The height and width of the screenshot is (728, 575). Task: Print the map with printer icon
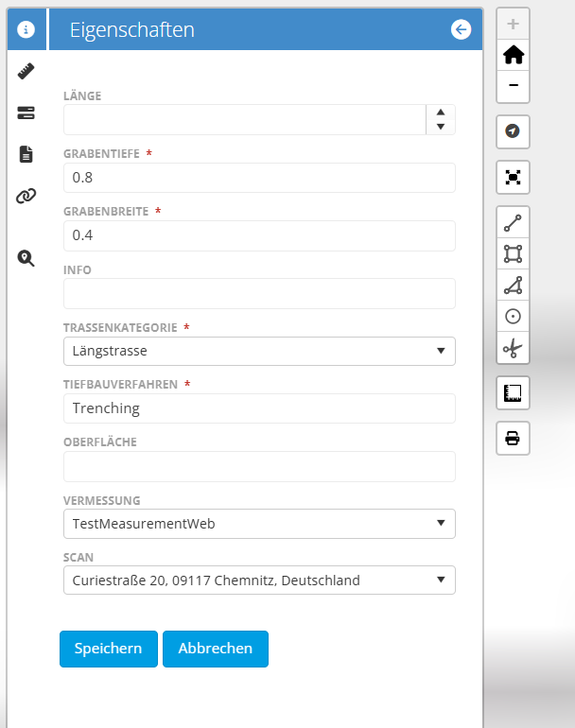[x=513, y=438]
